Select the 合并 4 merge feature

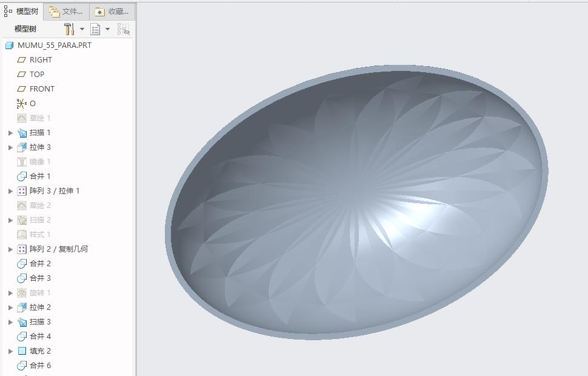40,336
